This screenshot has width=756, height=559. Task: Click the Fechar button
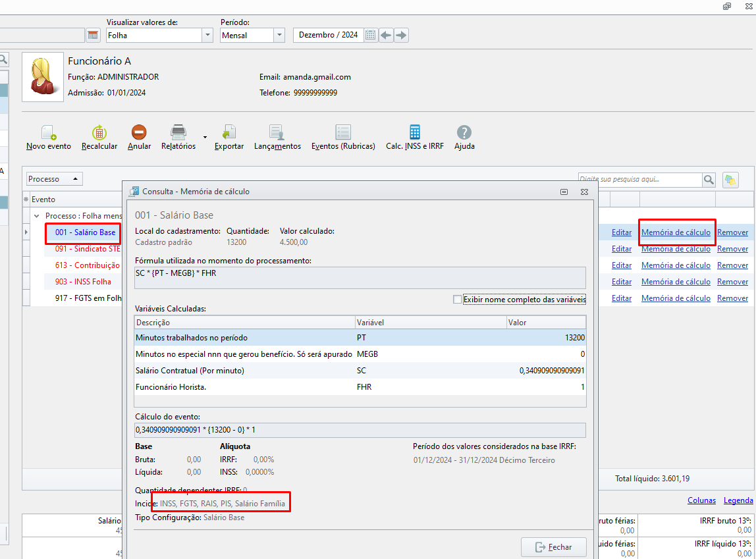coord(553,547)
